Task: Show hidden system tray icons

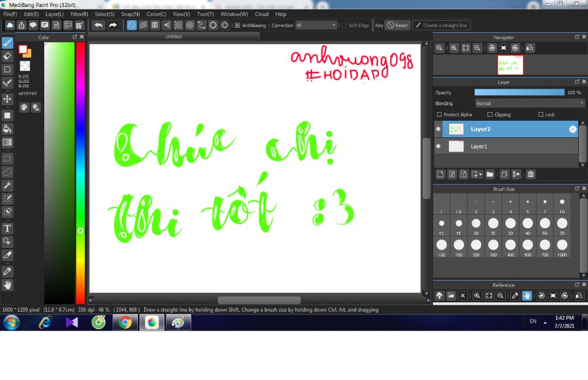Action: click(545, 323)
